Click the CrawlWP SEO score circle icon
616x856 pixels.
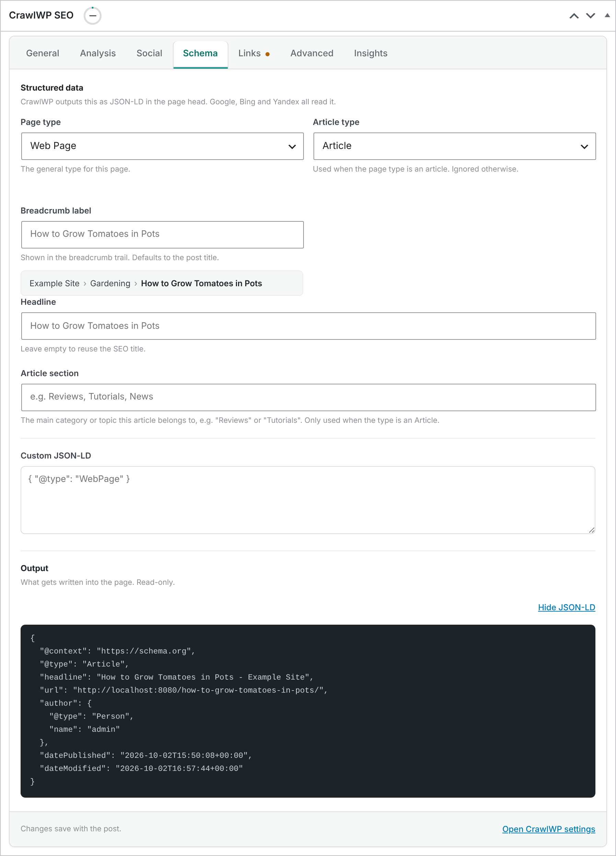point(92,16)
